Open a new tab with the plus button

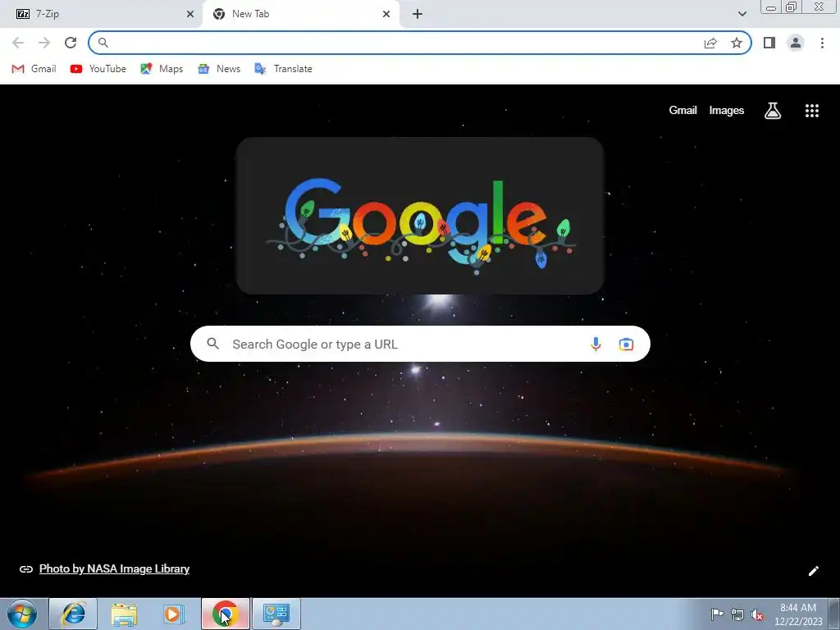point(418,14)
